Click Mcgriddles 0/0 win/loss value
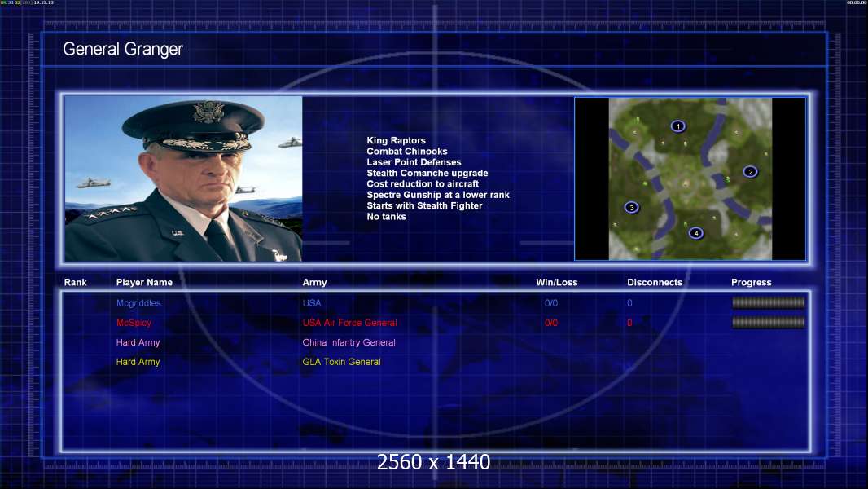The image size is (868, 489). point(550,303)
